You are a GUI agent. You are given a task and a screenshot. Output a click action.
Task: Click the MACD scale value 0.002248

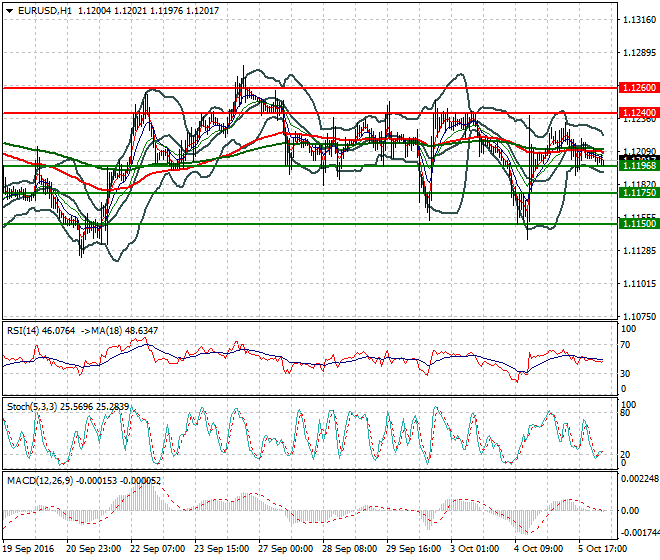point(640,479)
